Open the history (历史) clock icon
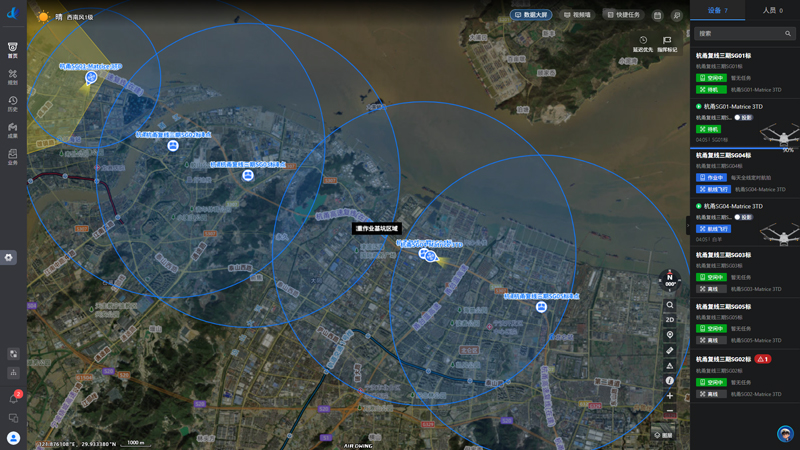The image size is (800, 450). pos(13,104)
